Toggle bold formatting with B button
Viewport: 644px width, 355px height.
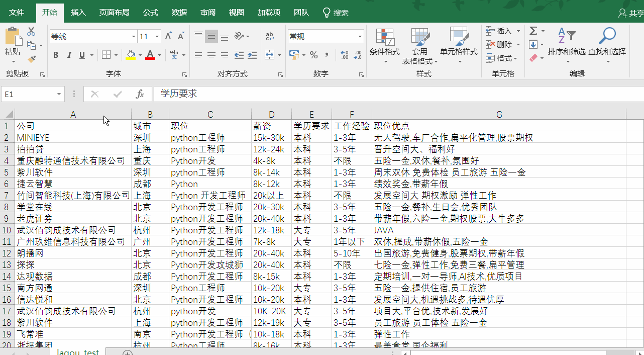coord(56,55)
